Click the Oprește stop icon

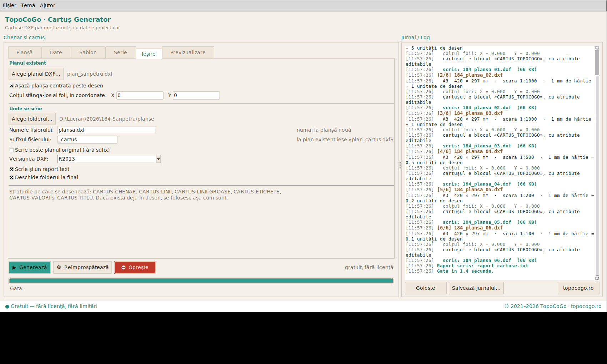[124, 268]
